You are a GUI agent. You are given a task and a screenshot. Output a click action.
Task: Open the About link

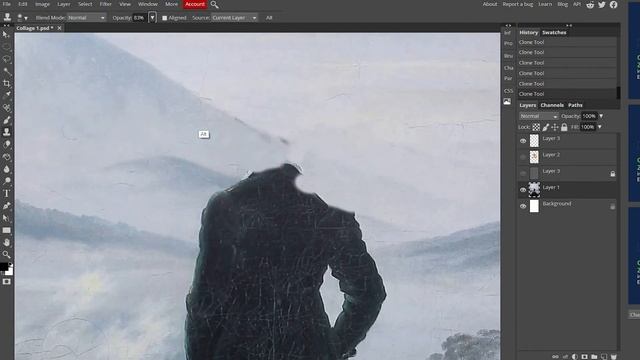490,4
